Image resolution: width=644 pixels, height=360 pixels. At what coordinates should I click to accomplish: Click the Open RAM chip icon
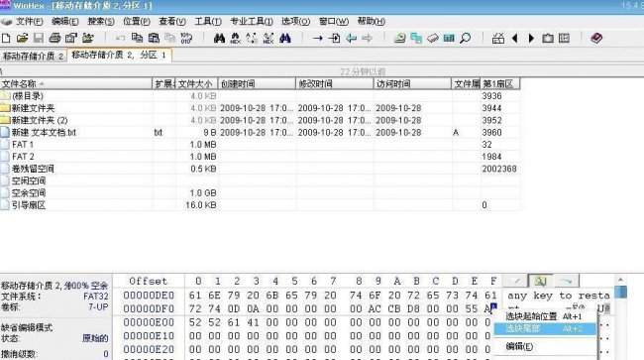[433, 39]
